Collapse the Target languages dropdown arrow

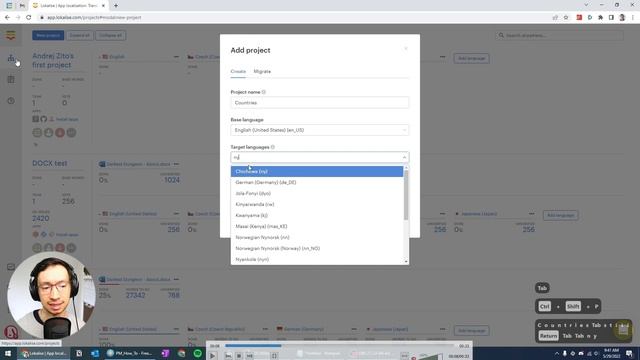[404, 158]
